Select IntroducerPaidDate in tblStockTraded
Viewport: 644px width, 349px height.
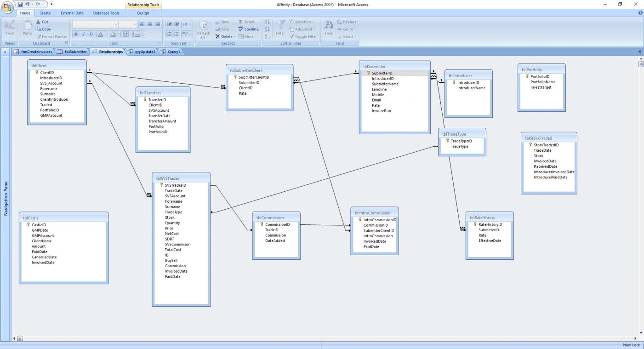pos(551,177)
